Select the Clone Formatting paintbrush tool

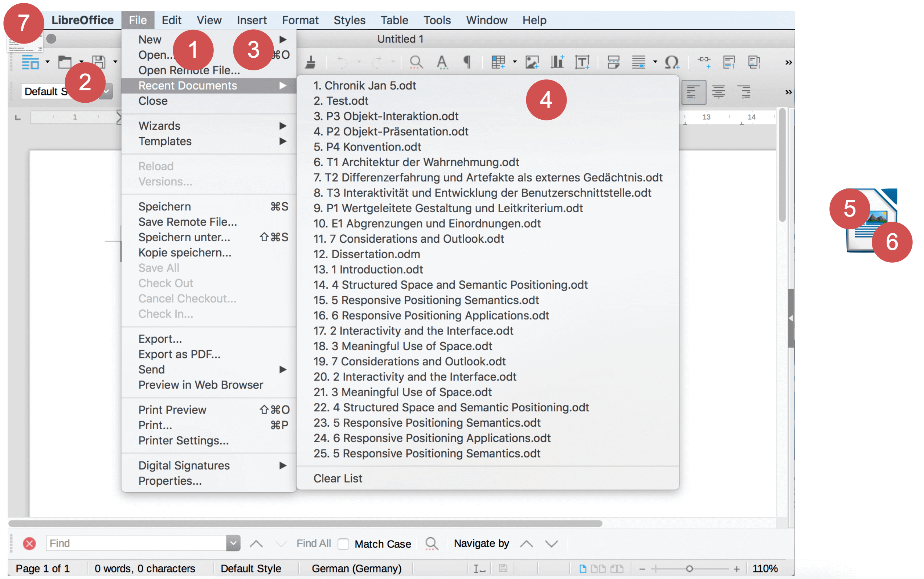click(310, 62)
